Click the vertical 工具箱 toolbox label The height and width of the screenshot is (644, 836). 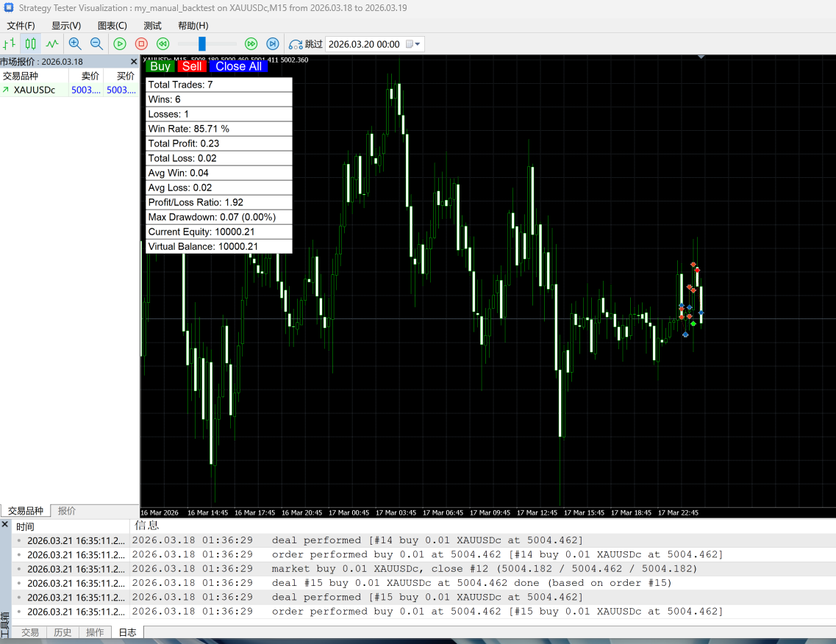coord(5,624)
